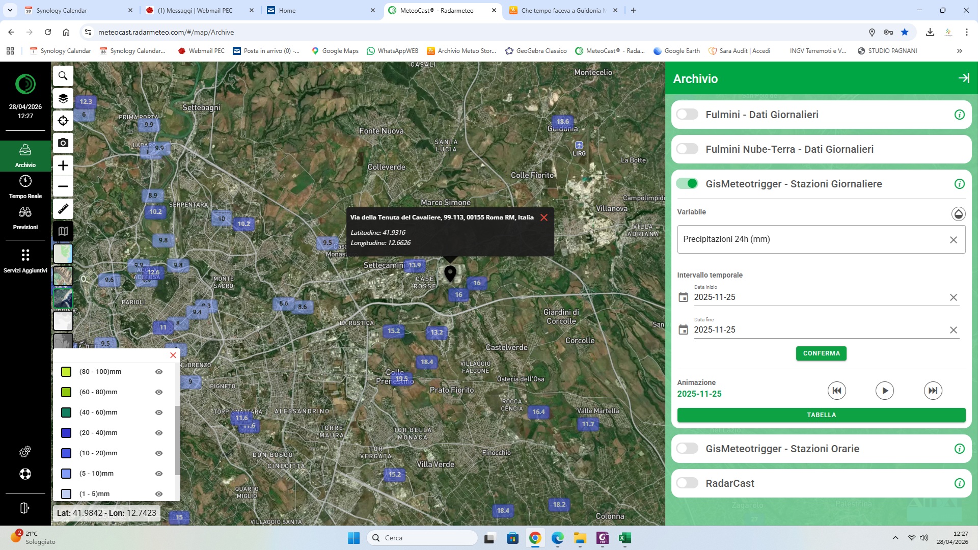Zoom in the map with plus button
Screen dimensions: 980x550
coord(63,166)
